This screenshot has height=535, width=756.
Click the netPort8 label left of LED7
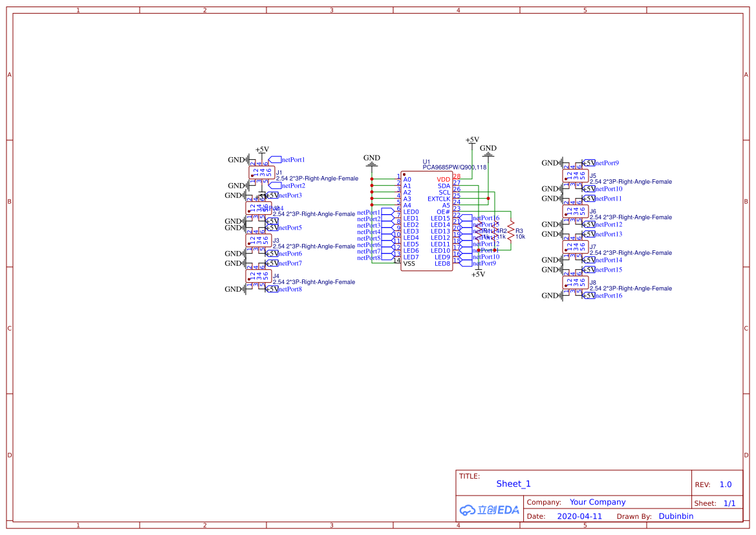pyautogui.click(x=369, y=258)
